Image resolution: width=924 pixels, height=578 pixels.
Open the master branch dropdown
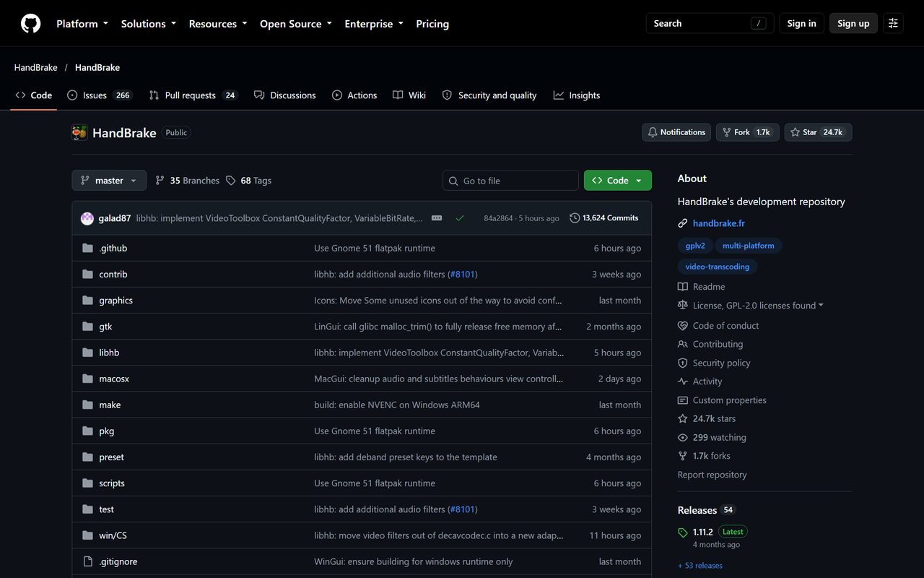coord(109,181)
